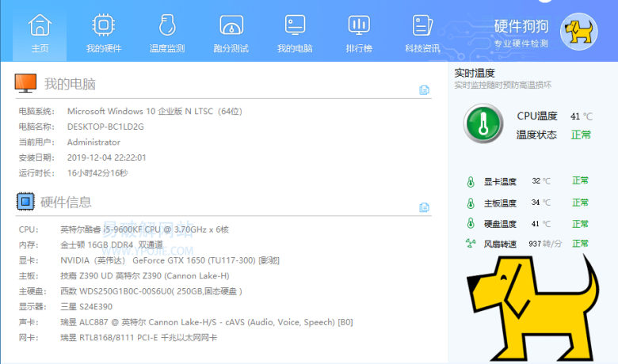Click 温度状态 正常 status

(x=581, y=135)
